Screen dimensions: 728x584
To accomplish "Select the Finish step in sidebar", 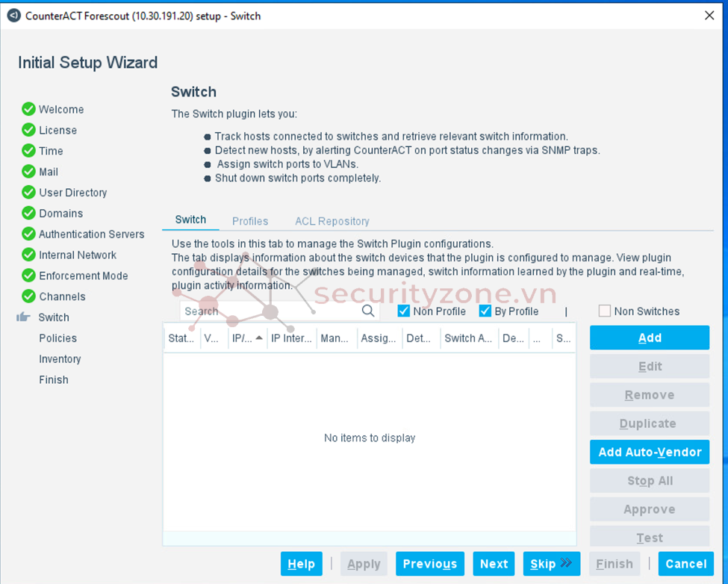I will pos(54,379).
